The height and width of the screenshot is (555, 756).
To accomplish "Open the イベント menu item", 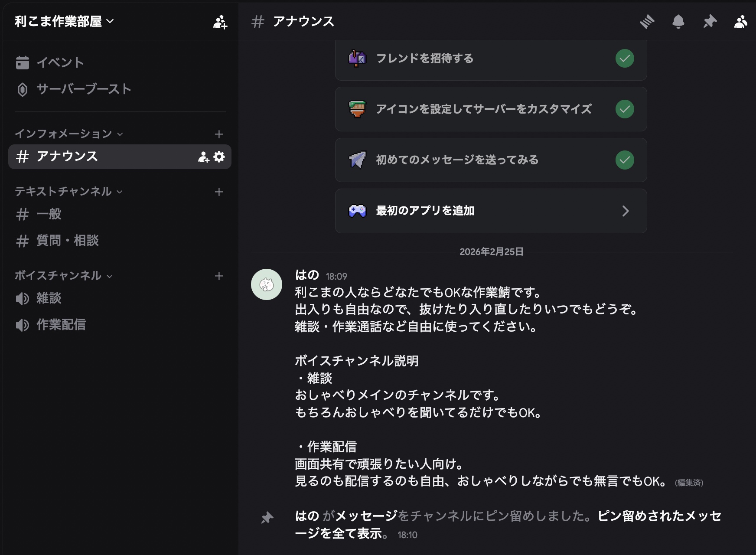I will (60, 62).
